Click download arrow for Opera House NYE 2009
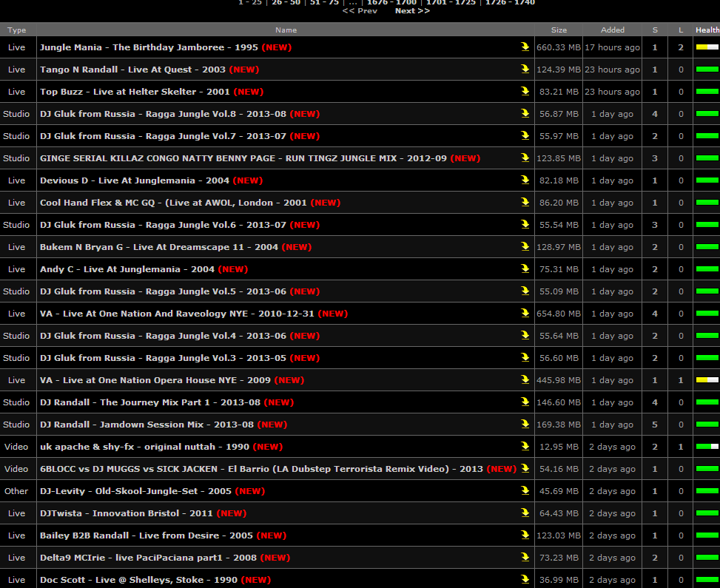The image size is (720, 588). [x=525, y=379]
